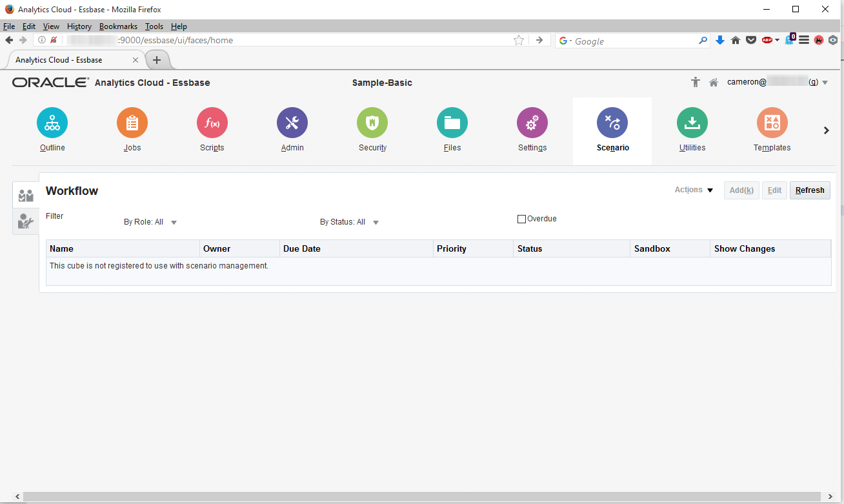Screen dimensions: 844x504
Task: Click the go arrow in address bar
Action: point(539,40)
